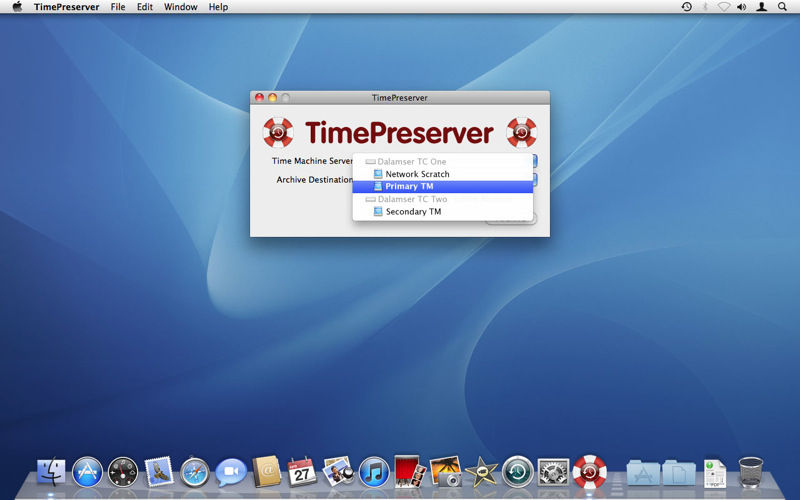Launch the App Store dock icon
This screenshot has width=800, height=500.
pos(87,471)
